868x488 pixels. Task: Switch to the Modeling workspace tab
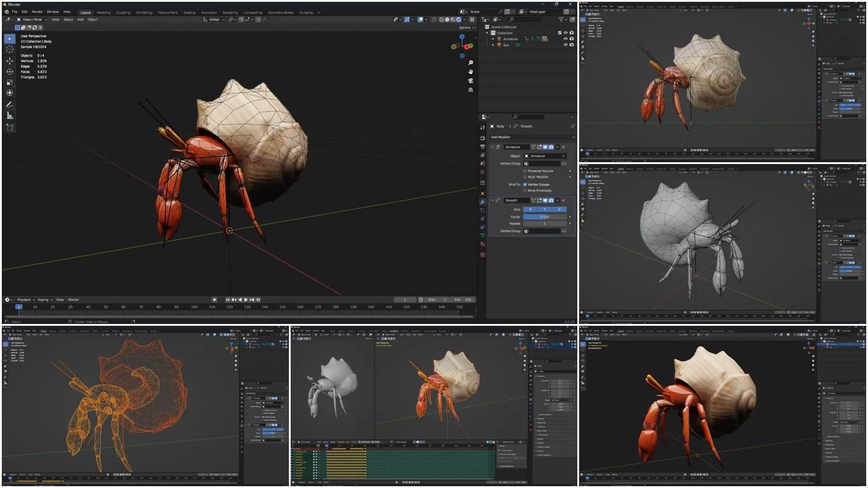tap(104, 13)
